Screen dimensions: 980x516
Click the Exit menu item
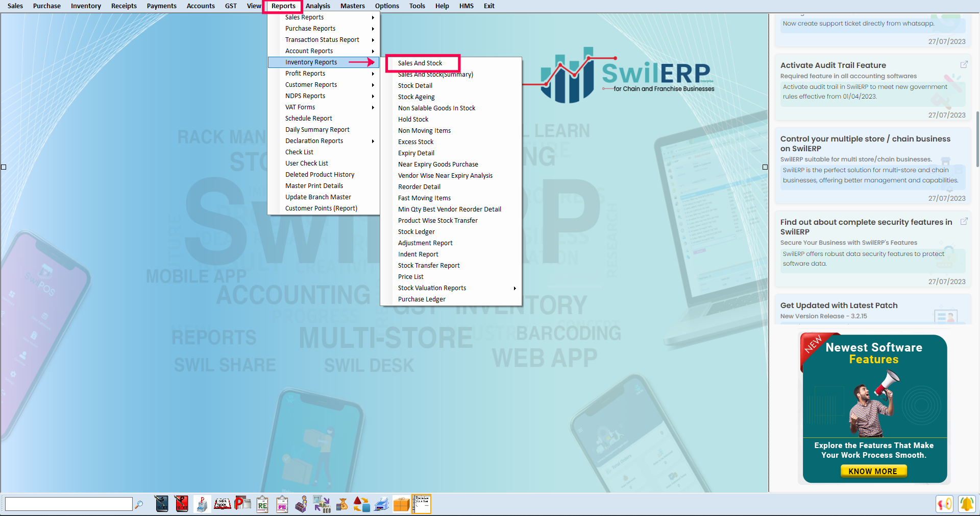tap(489, 6)
